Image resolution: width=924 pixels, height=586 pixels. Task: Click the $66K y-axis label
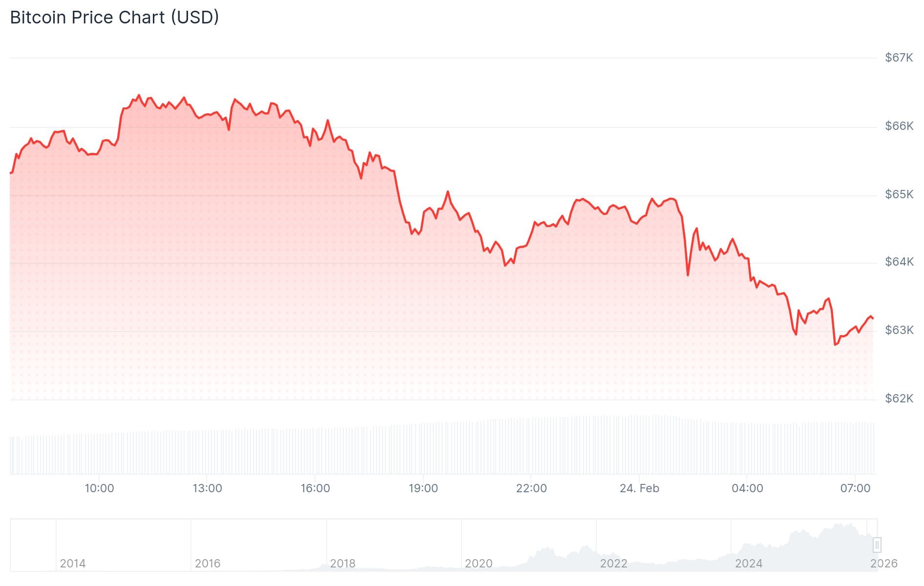pos(899,126)
